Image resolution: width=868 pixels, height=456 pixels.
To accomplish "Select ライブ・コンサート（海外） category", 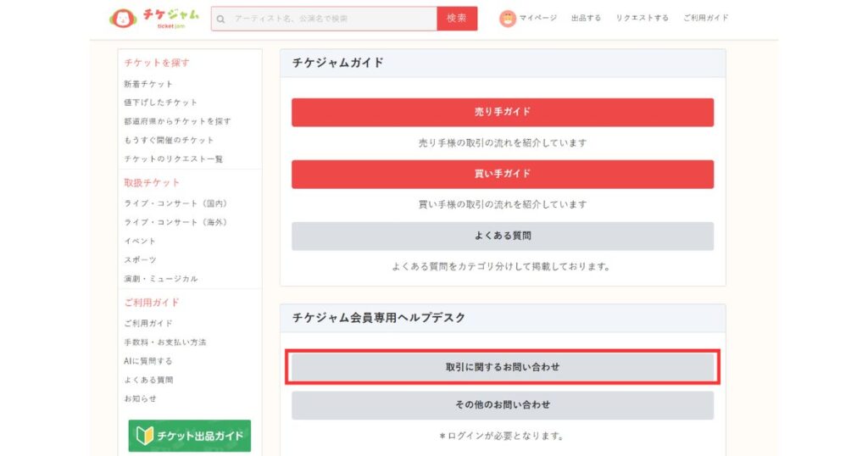I will pos(175,222).
